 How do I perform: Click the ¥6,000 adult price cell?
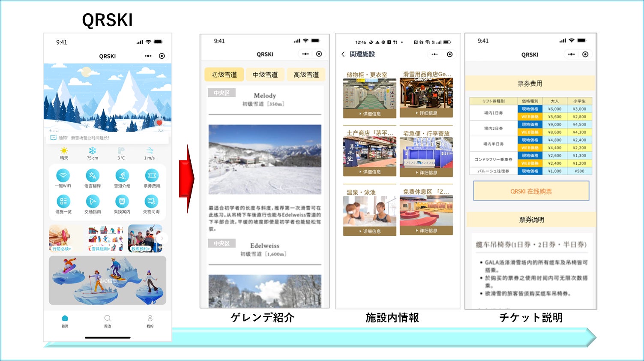tap(554, 109)
